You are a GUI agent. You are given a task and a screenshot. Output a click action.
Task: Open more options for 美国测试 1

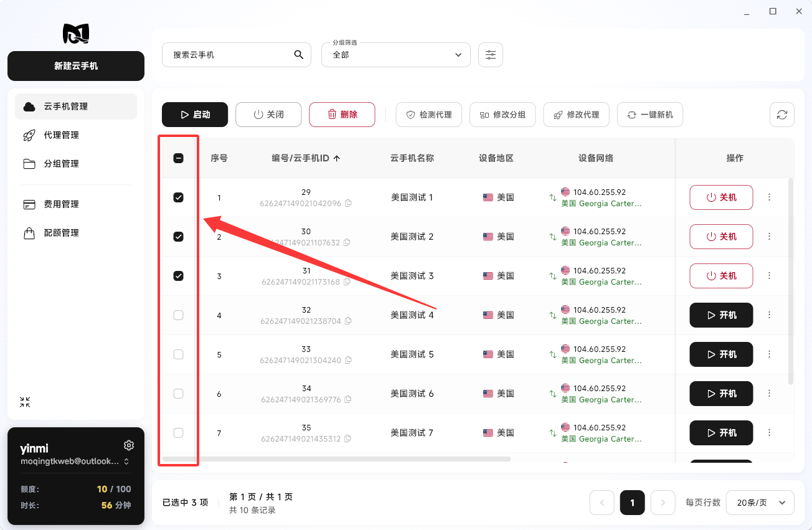point(769,197)
